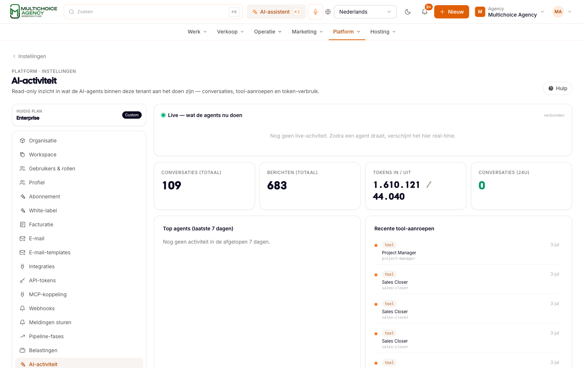Image resolution: width=588 pixels, height=368 pixels.
Task: Click the Workspace sidebar icon
Action: [x=22, y=155]
